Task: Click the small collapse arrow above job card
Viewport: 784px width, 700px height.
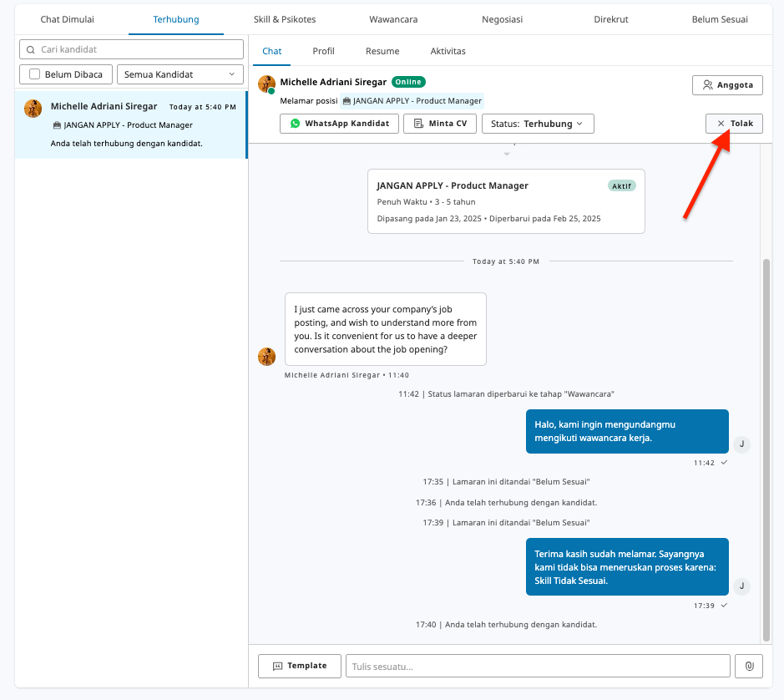Action: pos(507,154)
